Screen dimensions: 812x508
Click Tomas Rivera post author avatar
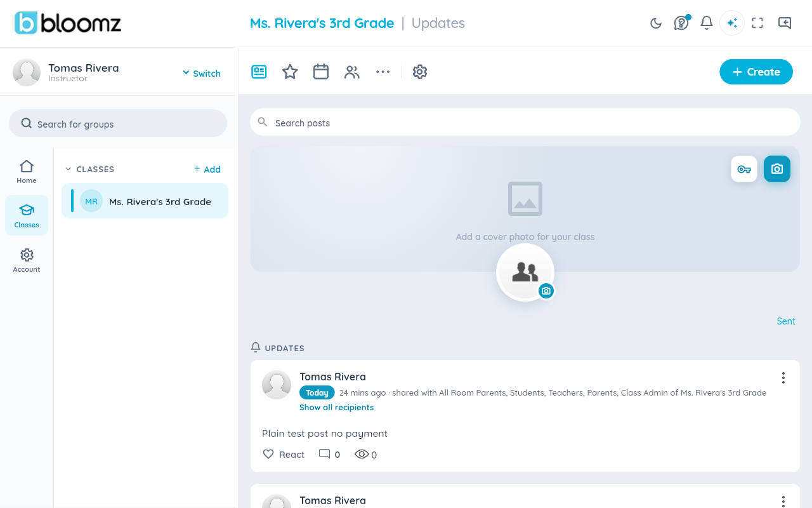coord(277,385)
